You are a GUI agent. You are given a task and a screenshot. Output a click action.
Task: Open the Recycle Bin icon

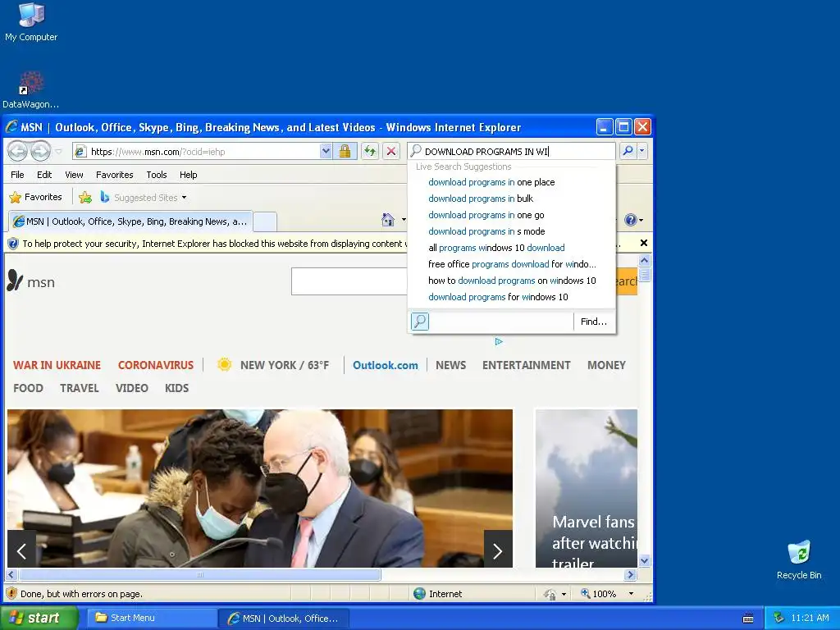799,559
